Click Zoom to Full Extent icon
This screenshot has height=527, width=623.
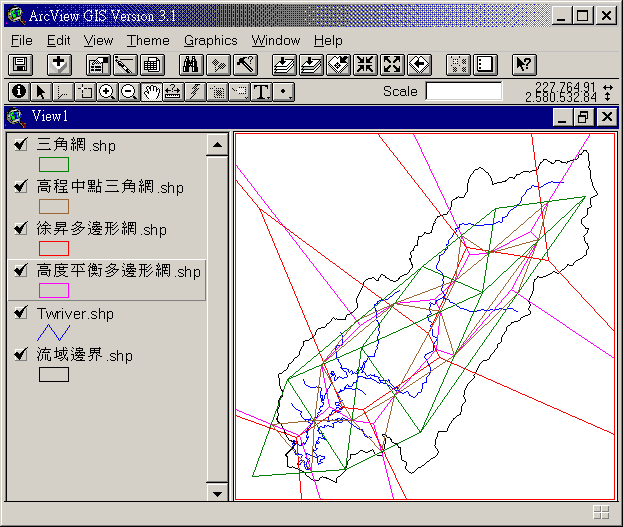(284, 65)
